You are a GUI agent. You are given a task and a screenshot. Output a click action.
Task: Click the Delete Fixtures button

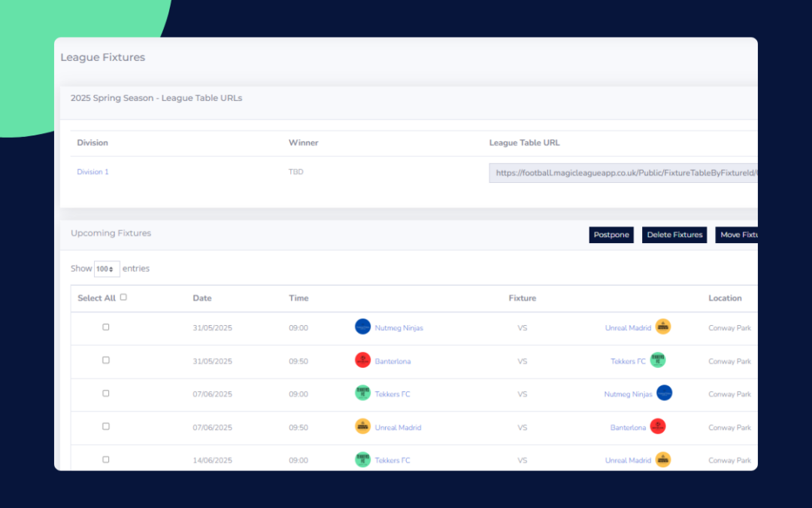[674, 235]
